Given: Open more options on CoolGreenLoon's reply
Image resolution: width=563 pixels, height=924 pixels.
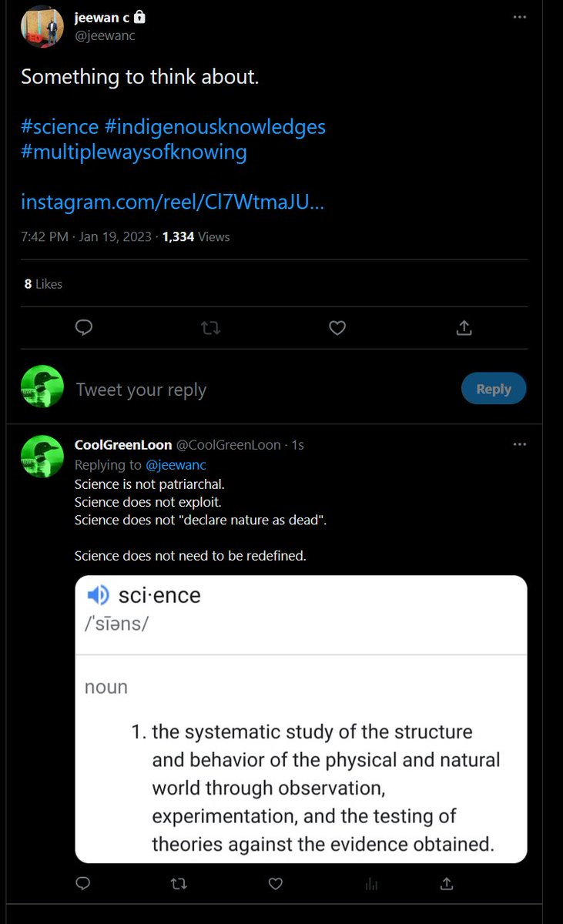Looking at the screenshot, I should click(x=520, y=444).
